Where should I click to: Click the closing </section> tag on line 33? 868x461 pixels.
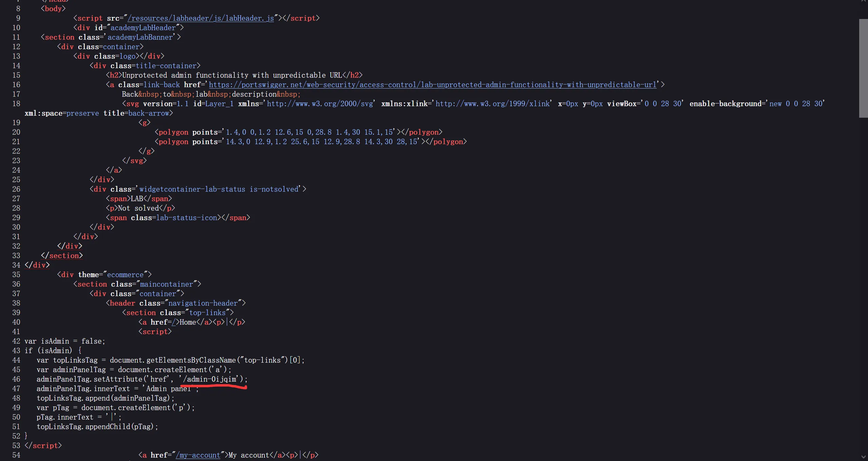62,255
